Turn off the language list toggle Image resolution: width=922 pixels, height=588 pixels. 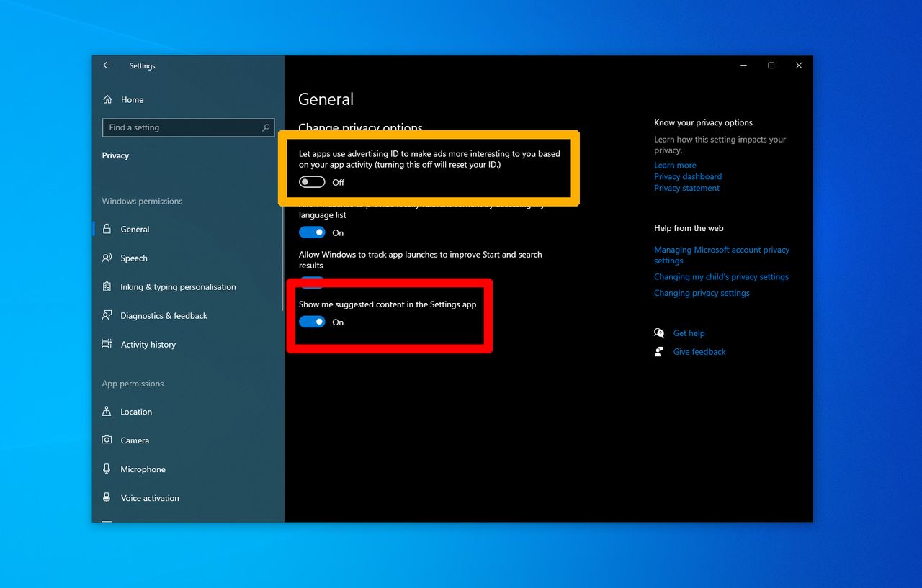pos(312,232)
